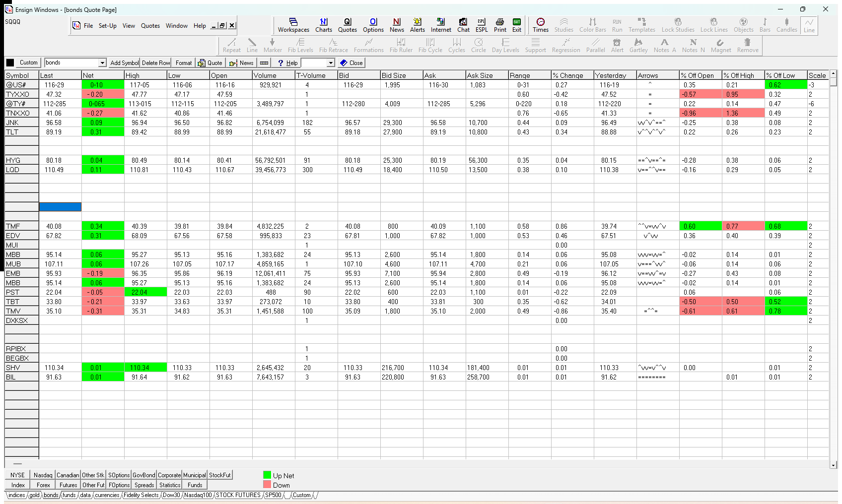Click the Delete Row button
This screenshot has width=842, height=504.
156,63
